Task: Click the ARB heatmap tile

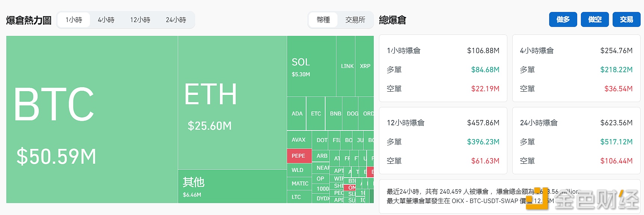Action: tap(321, 156)
